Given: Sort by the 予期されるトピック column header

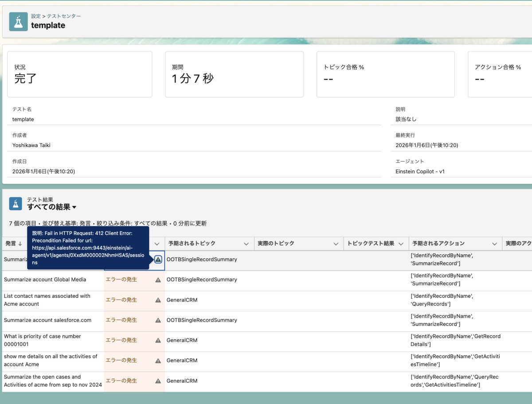Looking at the screenshot, I should (x=192, y=243).
